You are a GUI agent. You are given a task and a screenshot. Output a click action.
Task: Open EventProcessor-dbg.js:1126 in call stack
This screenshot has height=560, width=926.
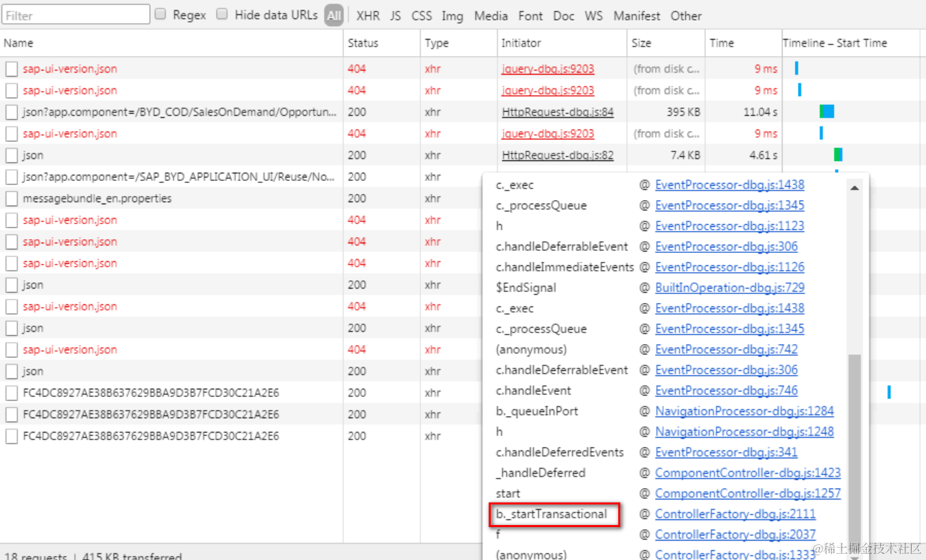729,267
